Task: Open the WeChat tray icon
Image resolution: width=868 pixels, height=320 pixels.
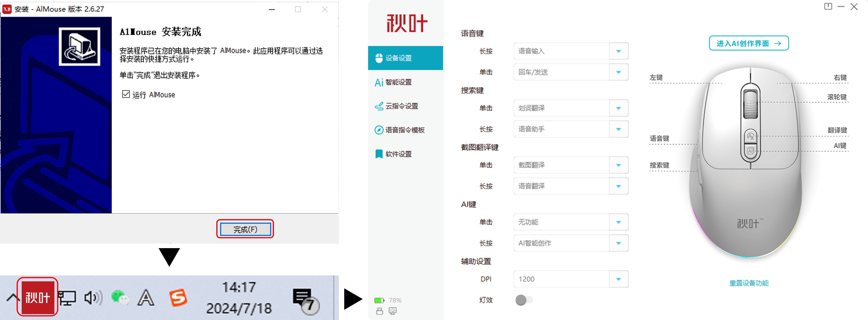Action: click(120, 297)
